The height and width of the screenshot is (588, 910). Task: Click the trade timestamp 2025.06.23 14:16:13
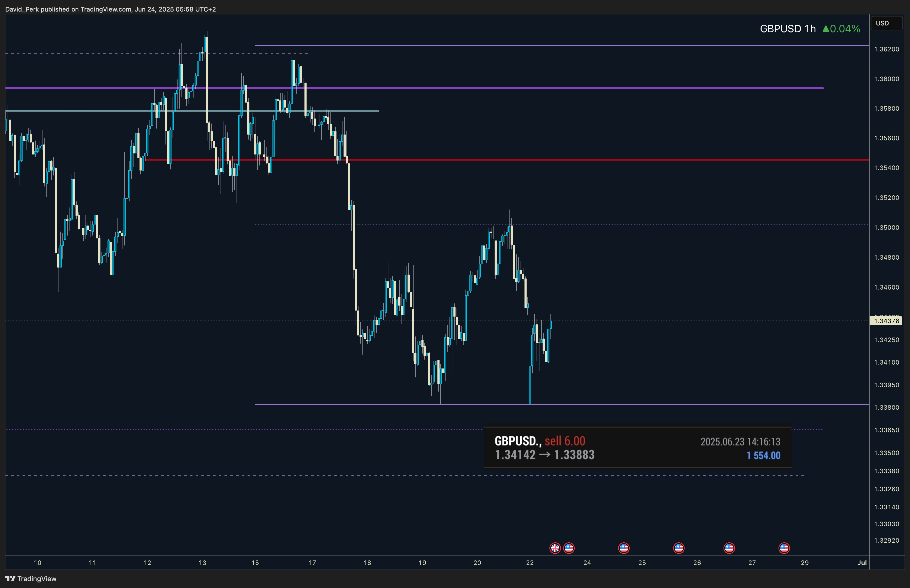click(x=740, y=442)
